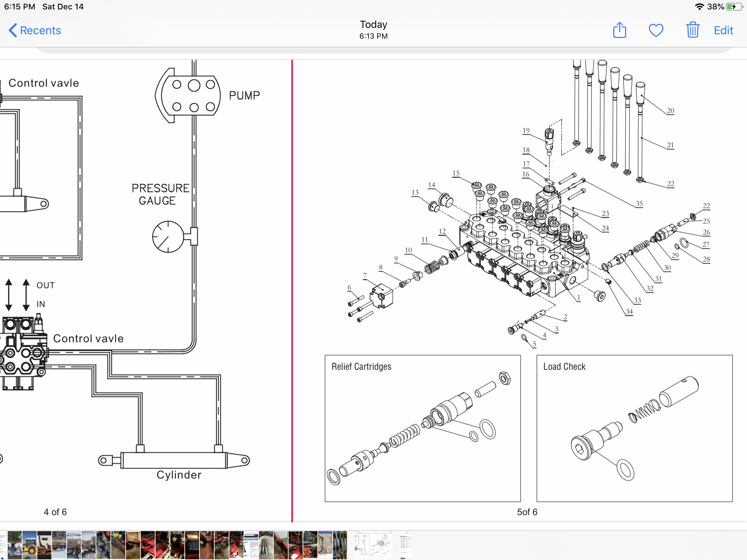Tap the 6:15 PM clock

(x=19, y=6)
